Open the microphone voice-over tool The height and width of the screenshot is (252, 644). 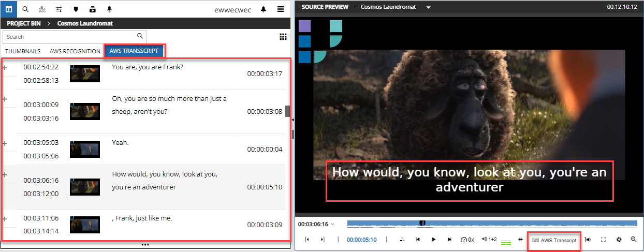pyautogui.click(x=109, y=9)
